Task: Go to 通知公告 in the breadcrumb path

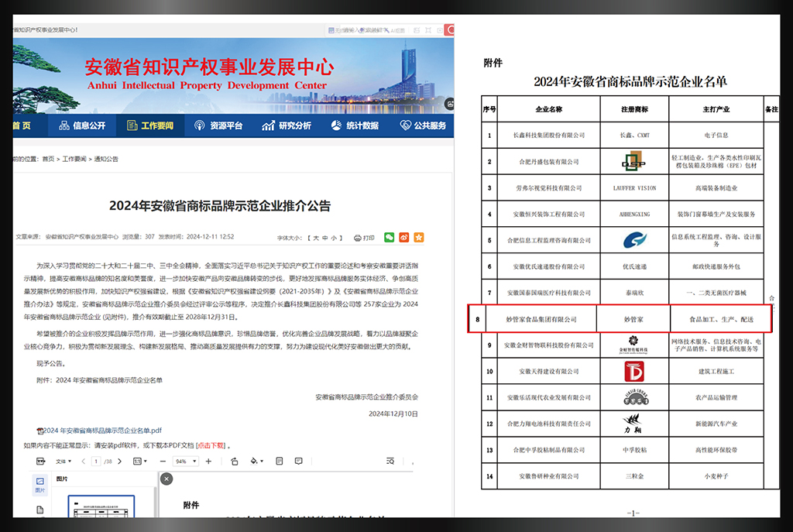Action: [105, 159]
